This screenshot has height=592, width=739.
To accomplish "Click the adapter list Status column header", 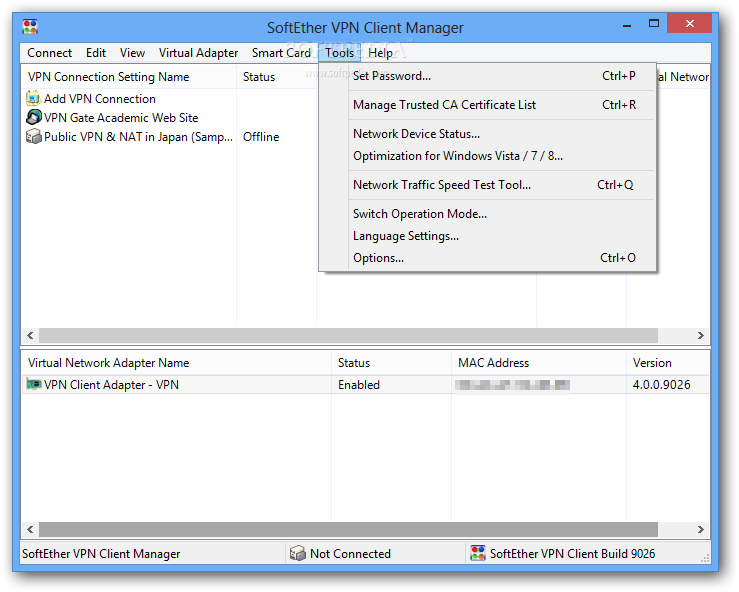I will [391, 362].
